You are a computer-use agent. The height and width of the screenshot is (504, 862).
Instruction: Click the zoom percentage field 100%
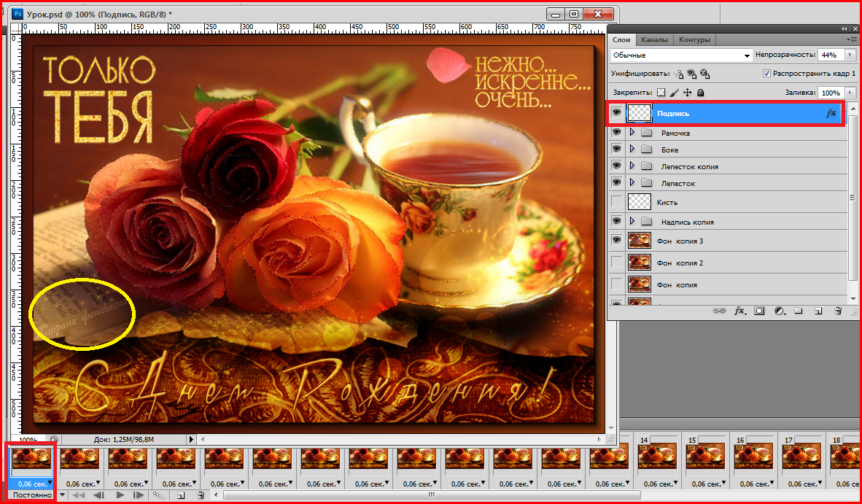click(x=28, y=440)
